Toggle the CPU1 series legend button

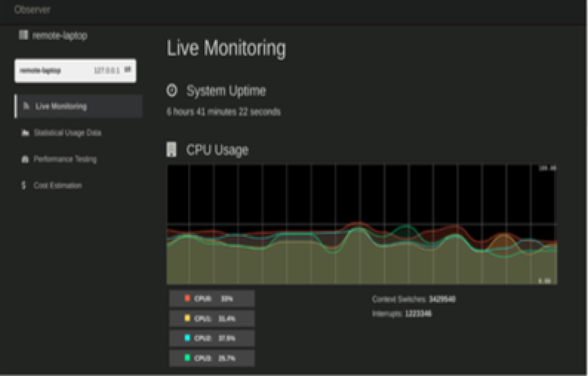pos(212,319)
